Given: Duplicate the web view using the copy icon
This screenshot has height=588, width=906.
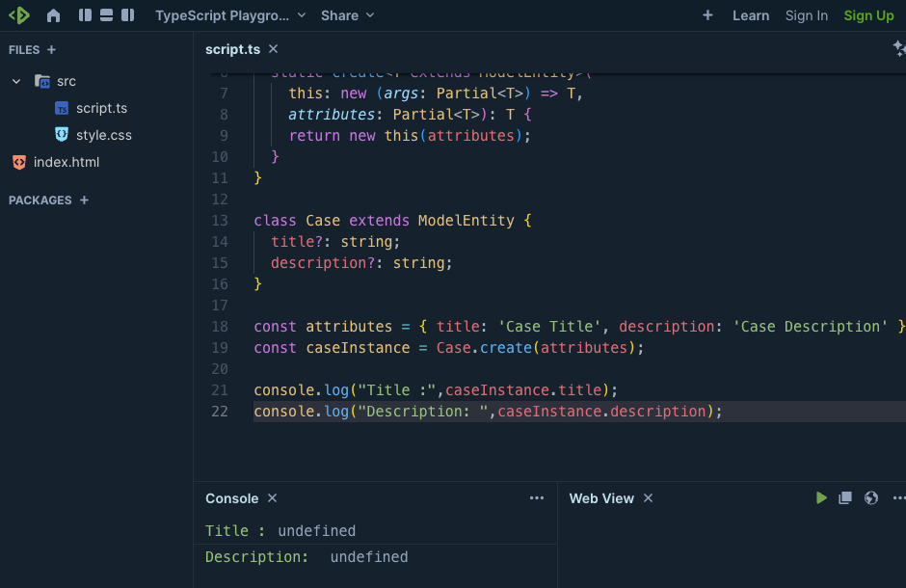Looking at the screenshot, I should [845, 498].
